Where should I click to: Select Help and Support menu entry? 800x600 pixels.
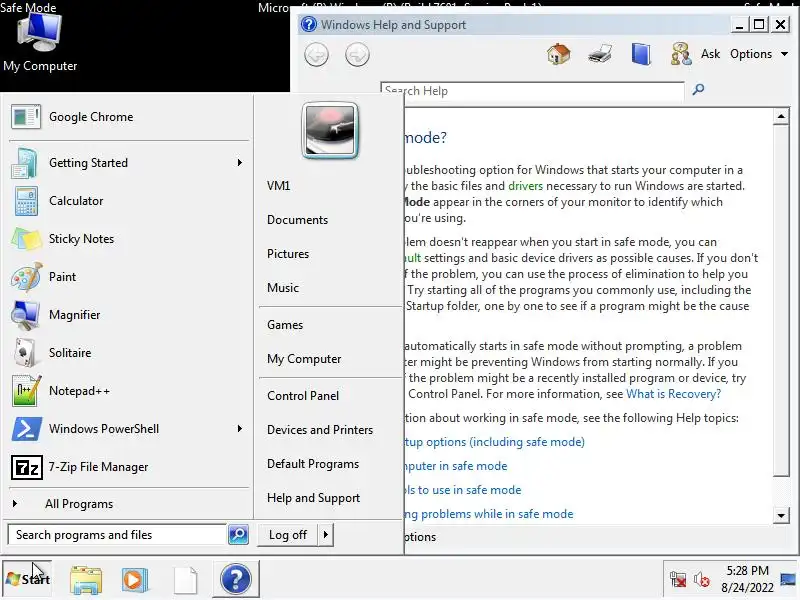[313, 498]
